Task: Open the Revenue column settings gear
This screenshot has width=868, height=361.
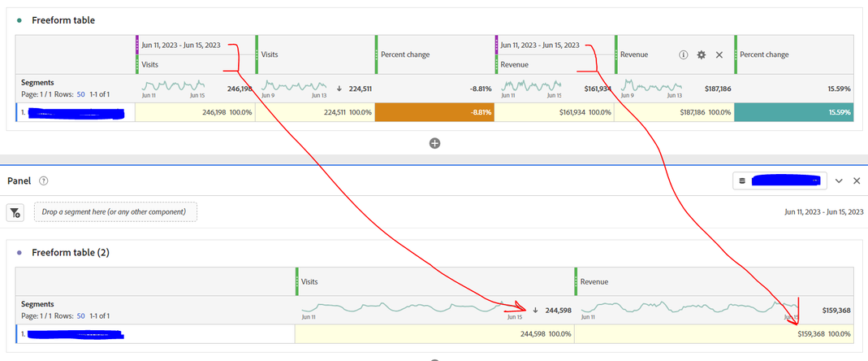Action: coord(702,54)
